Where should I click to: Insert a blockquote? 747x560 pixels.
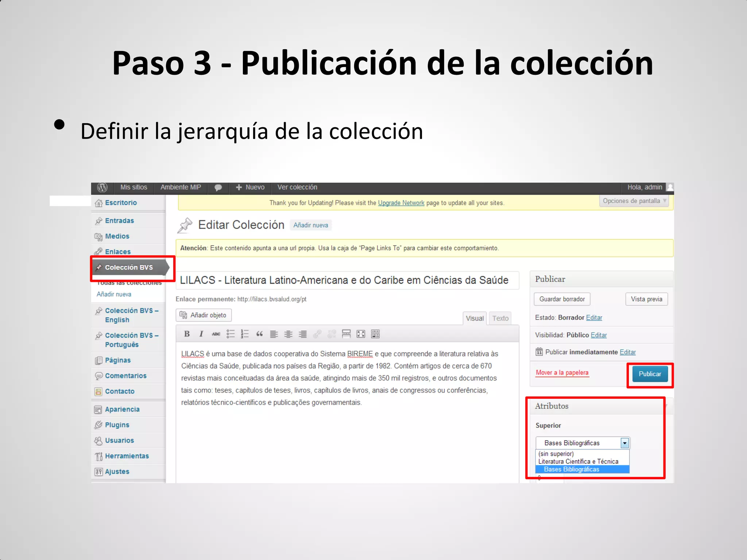(259, 334)
